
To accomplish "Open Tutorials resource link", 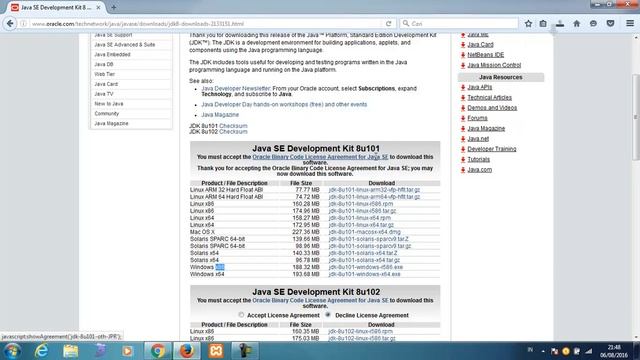I will coord(478,159).
